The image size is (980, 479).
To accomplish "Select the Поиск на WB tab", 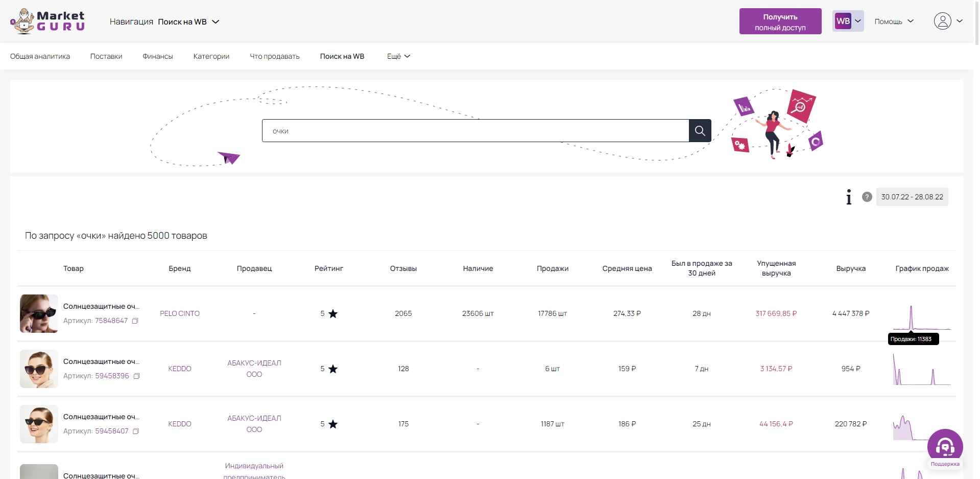I will coord(342,56).
